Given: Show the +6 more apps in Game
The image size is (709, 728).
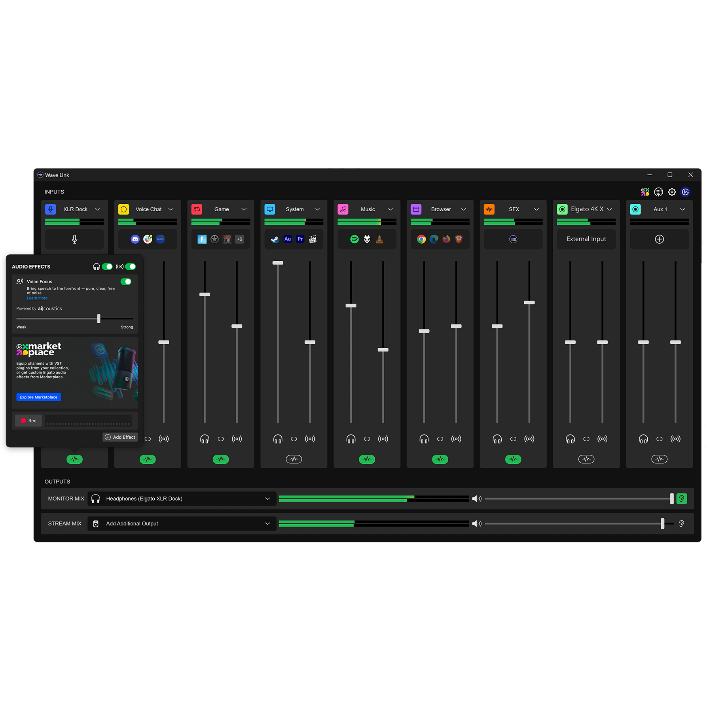Looking at the screenshot, I should (x=239, y=239).
